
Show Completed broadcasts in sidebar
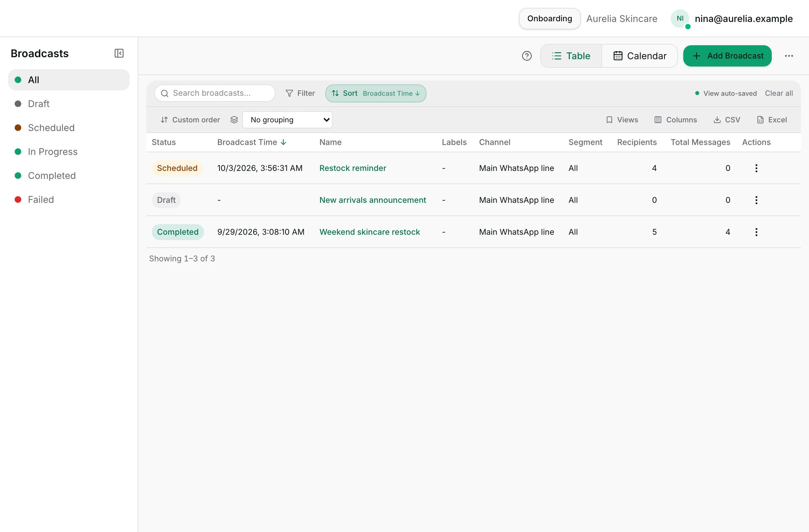(x=69, y=176)
